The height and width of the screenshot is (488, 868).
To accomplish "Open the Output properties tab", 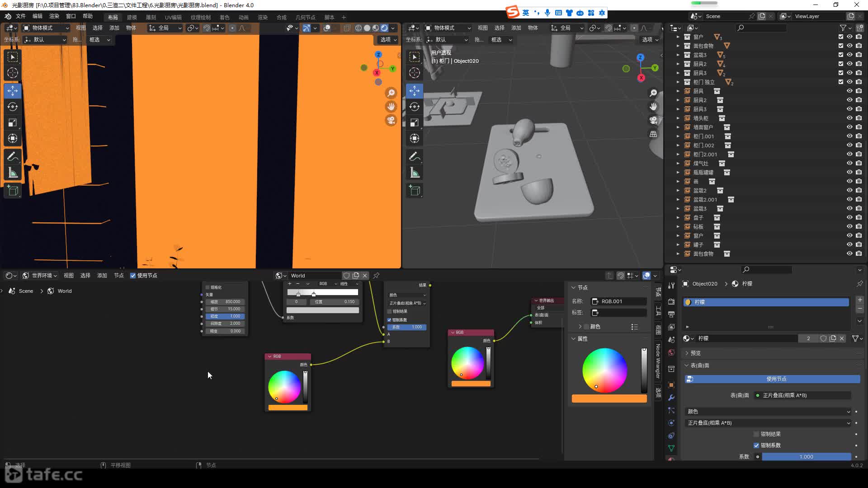I will 671,314.
